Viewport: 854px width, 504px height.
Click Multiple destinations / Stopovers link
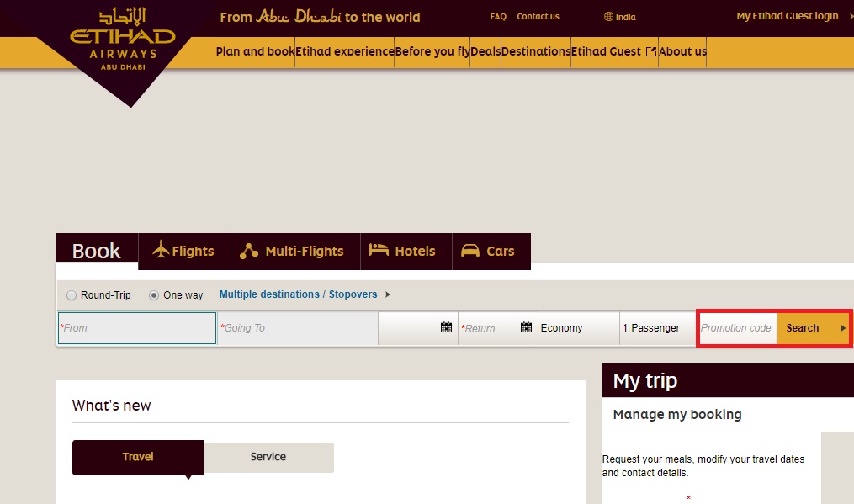pyautogui.click(x=298, y=294)
